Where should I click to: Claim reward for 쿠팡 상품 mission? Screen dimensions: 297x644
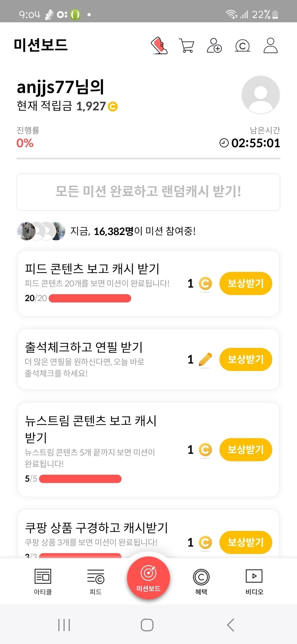245,542
